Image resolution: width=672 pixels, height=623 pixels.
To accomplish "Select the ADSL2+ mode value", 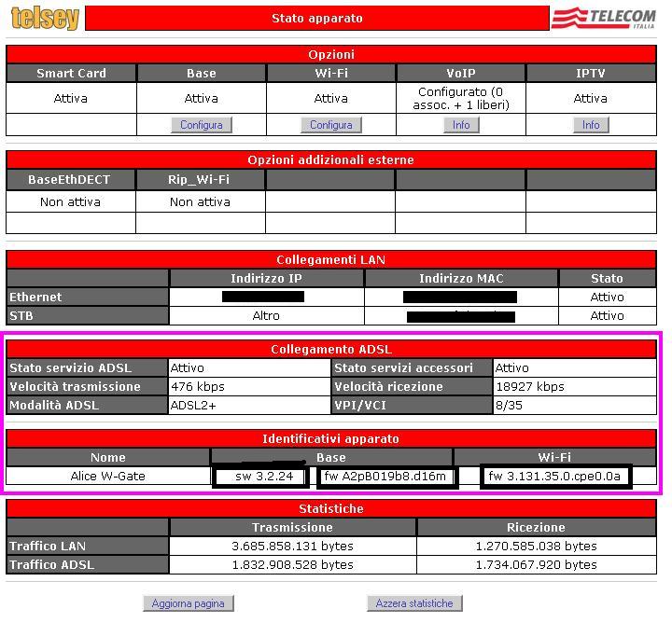I will pyautogui.click(x=193, y=406).
